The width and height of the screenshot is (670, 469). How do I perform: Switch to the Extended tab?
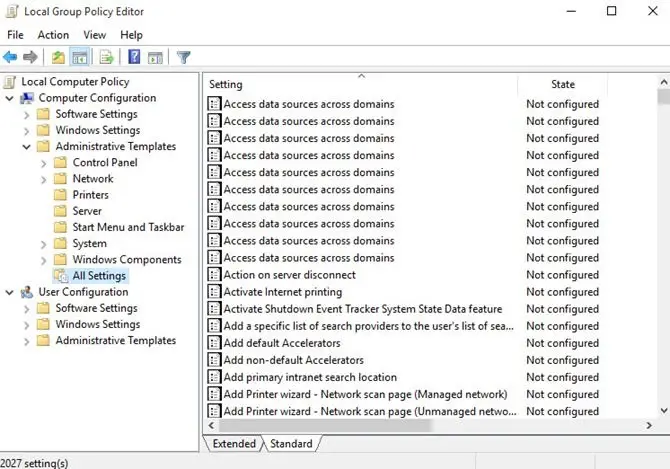click(x=234, y=444)
